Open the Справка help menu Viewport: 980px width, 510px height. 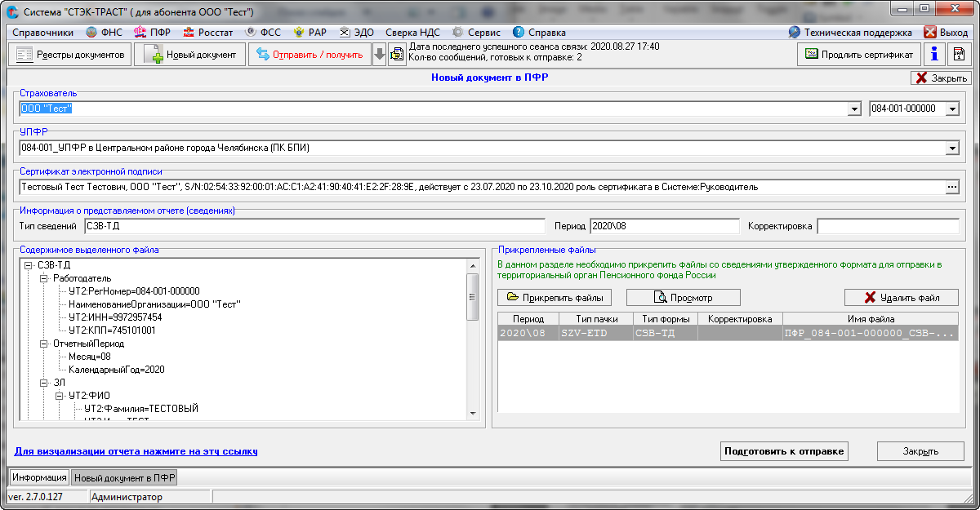(x=539, y=33)
